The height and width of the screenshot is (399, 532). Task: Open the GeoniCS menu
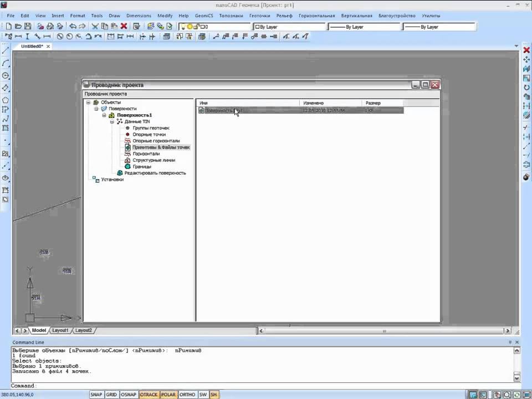tap(204, 16)
